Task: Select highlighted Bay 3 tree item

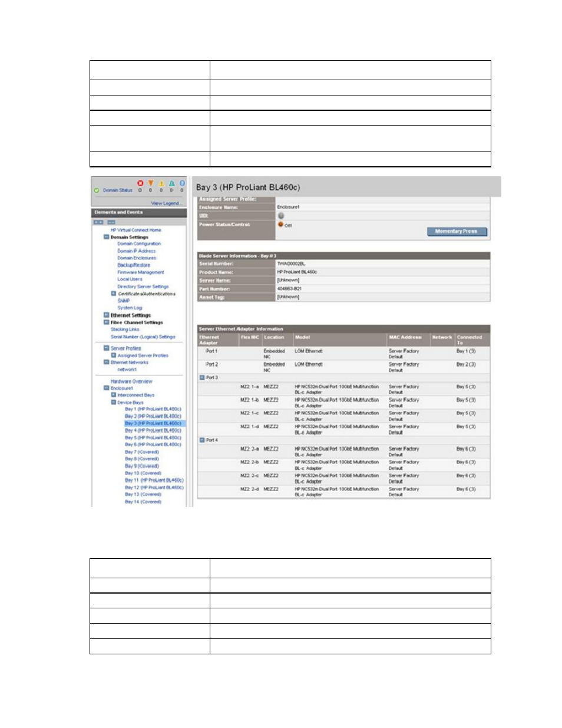Action: (153, 423)
